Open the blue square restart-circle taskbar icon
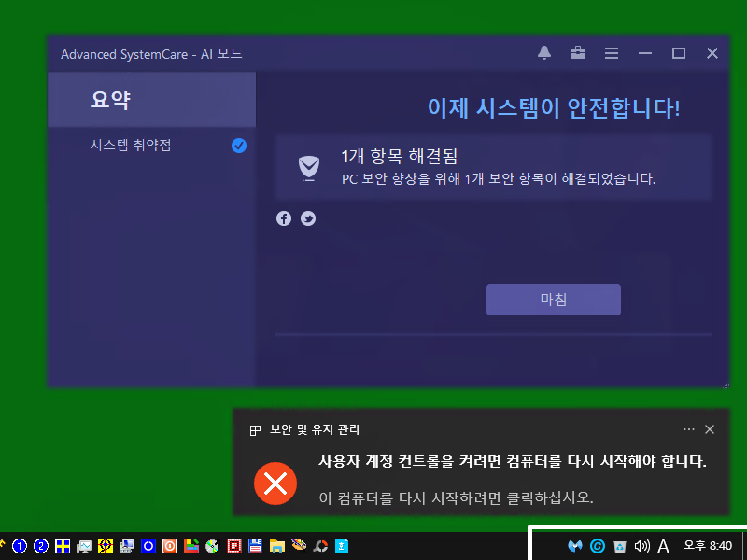The image size is (747, 560). pyautogui.click(x=148, y=546)
